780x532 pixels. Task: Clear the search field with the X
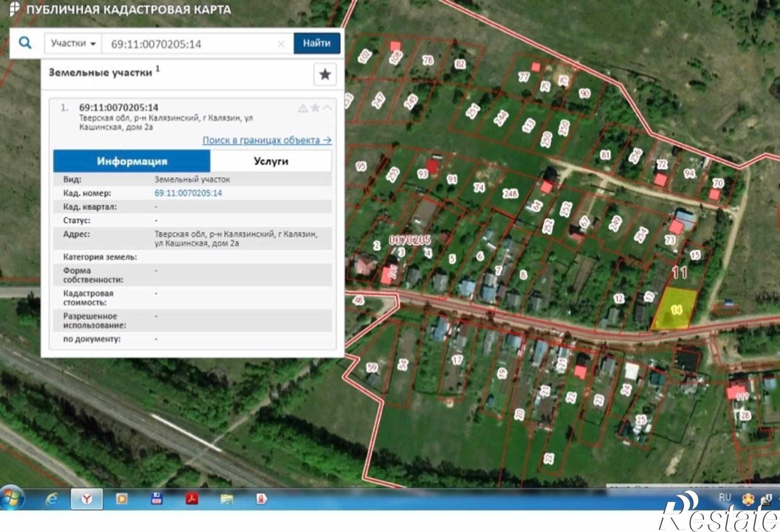click(281, 44)
